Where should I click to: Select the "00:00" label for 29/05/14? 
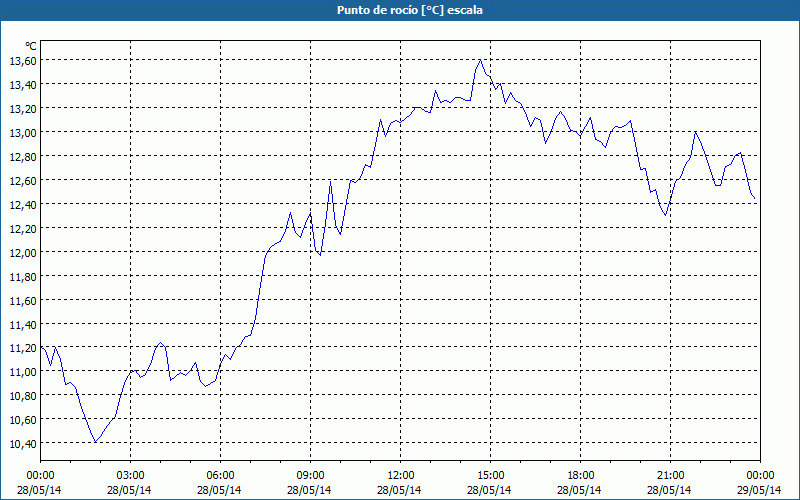tap(760, 475)
